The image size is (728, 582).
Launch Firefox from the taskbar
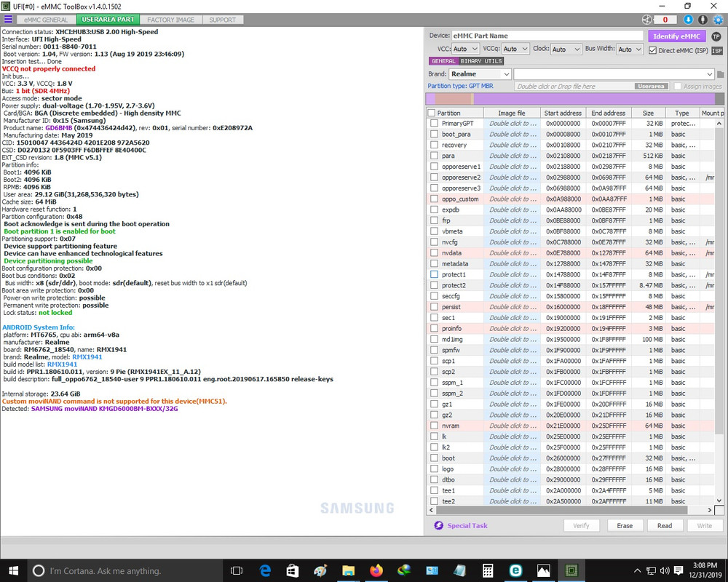click(x=376, y=570)
